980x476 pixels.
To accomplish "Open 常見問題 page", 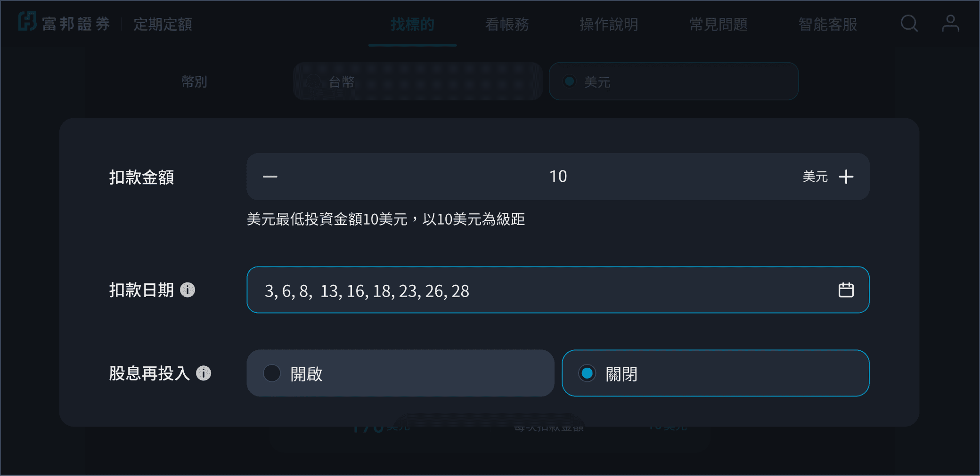I will pyautogui.click(x=719, y=24).
